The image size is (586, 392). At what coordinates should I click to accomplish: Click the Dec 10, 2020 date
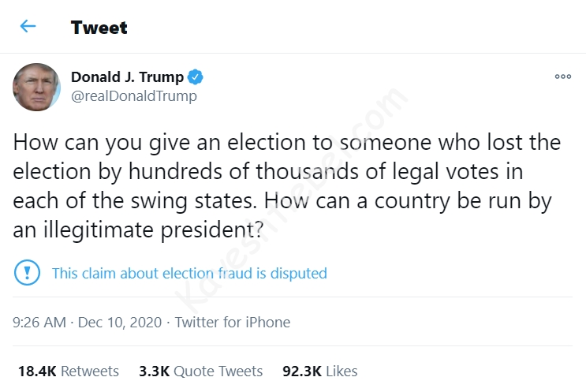(x=120, y=322)
